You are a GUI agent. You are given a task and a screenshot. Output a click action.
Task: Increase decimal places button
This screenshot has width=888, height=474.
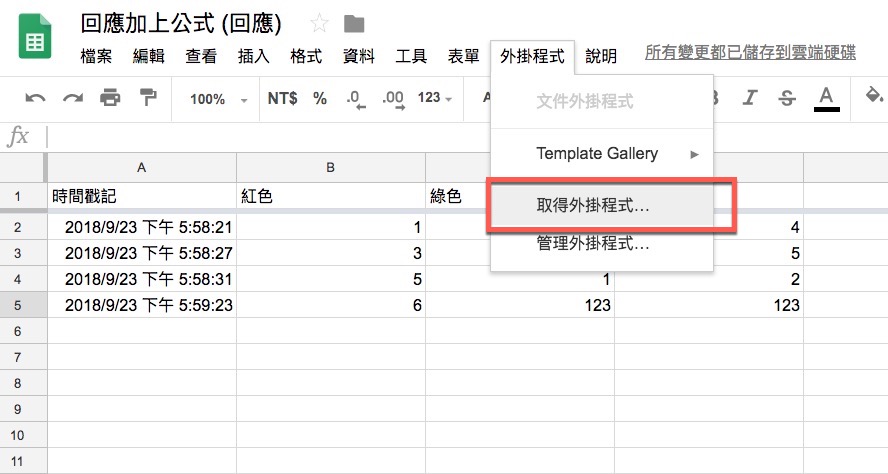392,98
